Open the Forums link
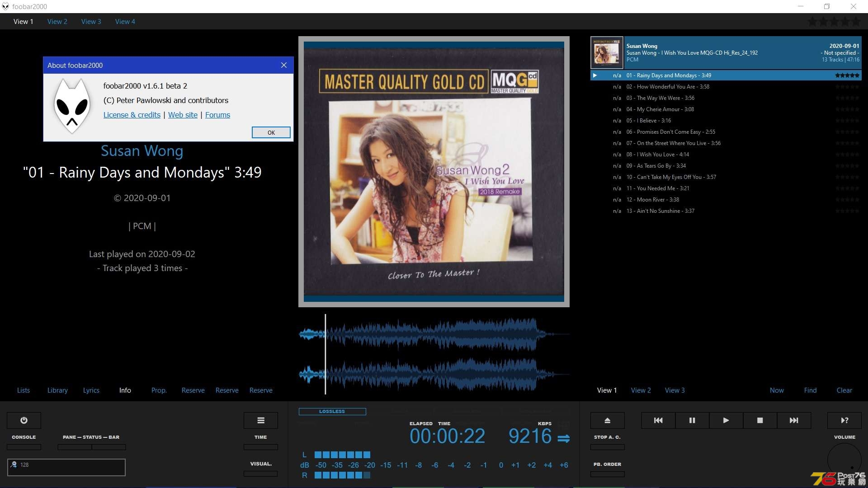This screenshot has height=488, width=868. [x=217, y=115]
